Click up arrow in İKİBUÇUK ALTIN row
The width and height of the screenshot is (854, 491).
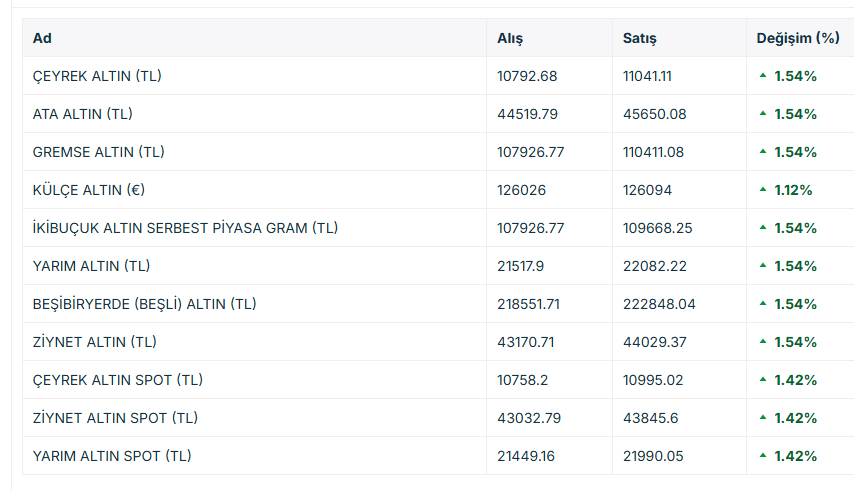(x=763, y=228)
